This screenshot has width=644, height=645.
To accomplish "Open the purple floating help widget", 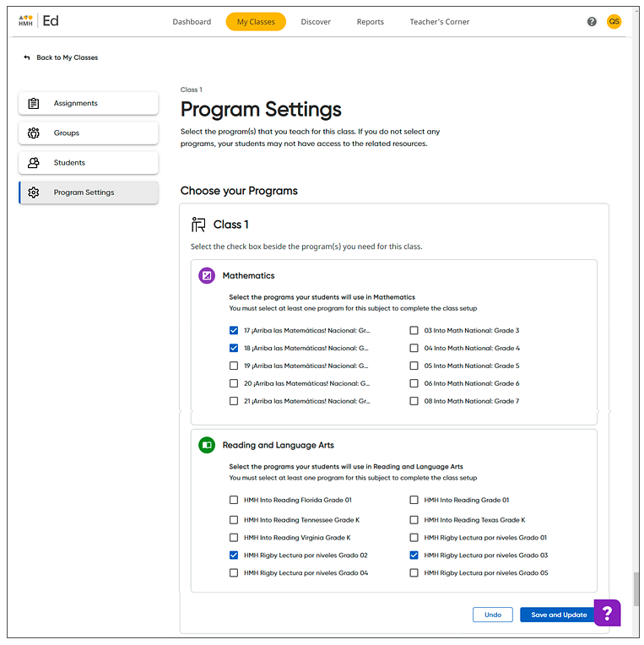I will point(607,612).
